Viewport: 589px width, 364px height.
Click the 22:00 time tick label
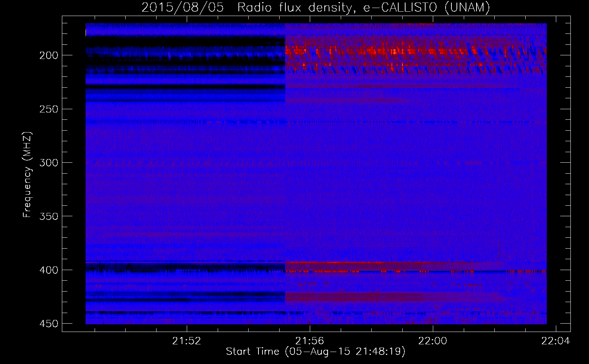(433, 341)
